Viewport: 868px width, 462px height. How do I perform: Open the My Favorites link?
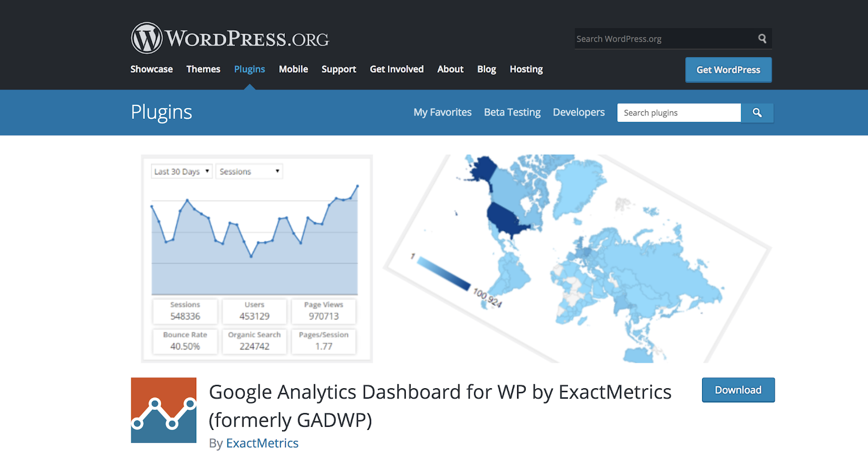pyautogui.click(x=443, y=112)
